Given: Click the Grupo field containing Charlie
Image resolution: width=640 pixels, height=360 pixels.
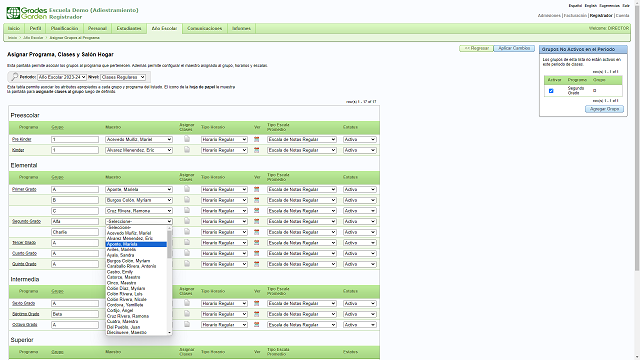Looking at the screenshot, I should (75, 232).
